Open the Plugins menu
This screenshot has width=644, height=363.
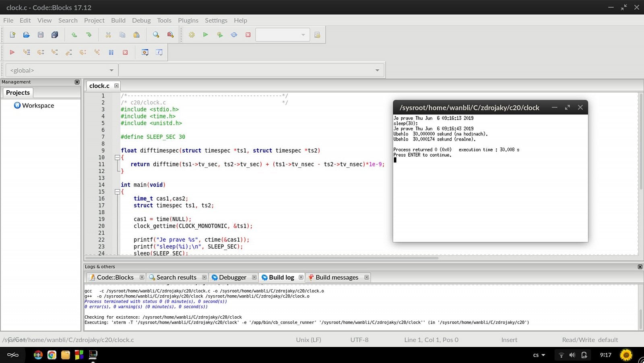click(x=188, y=21)
